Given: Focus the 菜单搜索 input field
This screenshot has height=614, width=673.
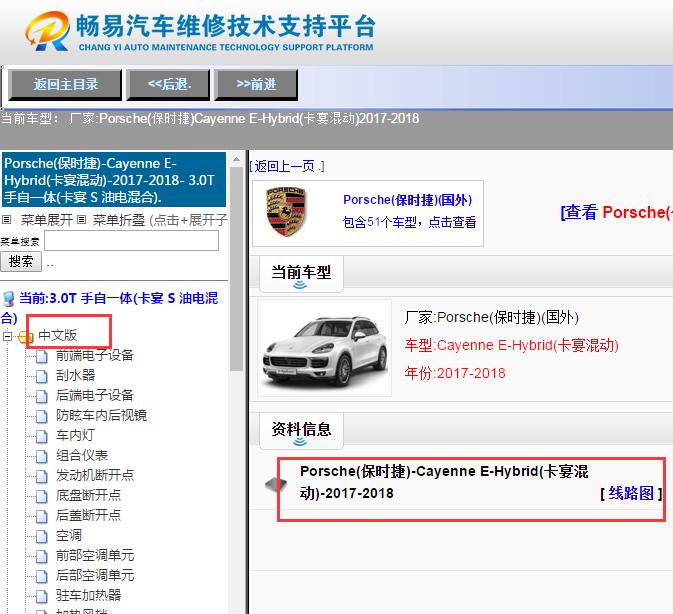Looking at the screenshot, I should pos(132,241).
